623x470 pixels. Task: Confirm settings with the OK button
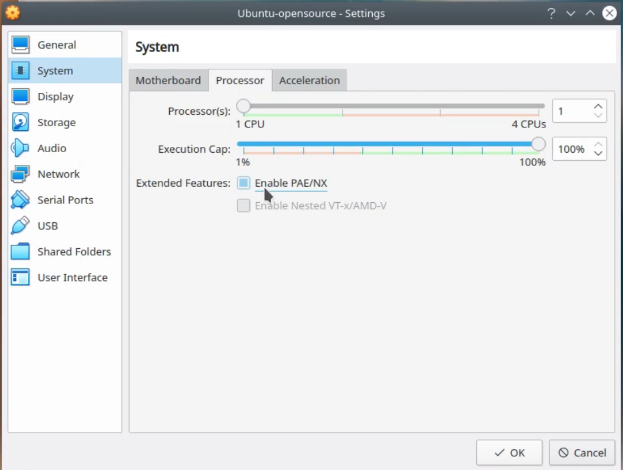[509, 453]
